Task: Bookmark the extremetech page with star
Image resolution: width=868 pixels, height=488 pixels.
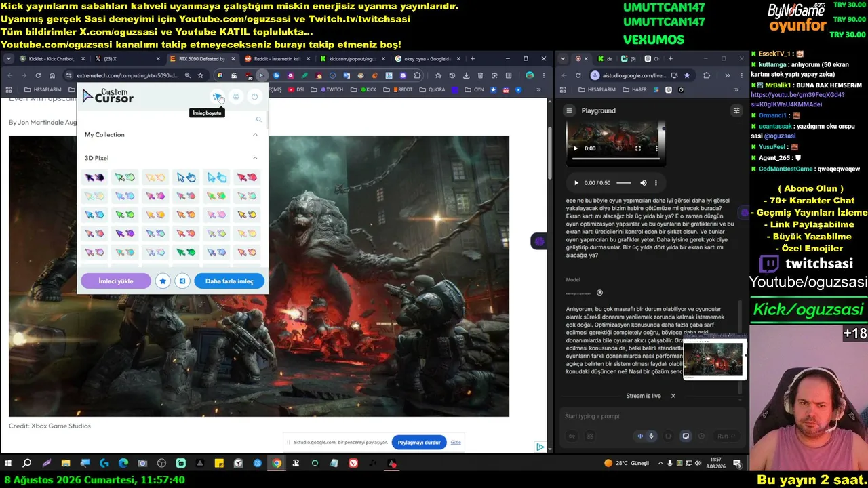Action: 201,75
